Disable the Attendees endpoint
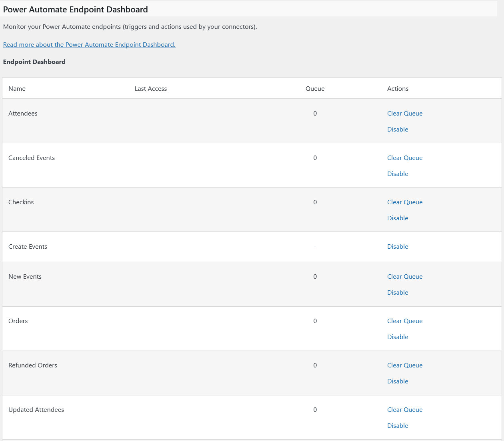 (x=397, y=129)
